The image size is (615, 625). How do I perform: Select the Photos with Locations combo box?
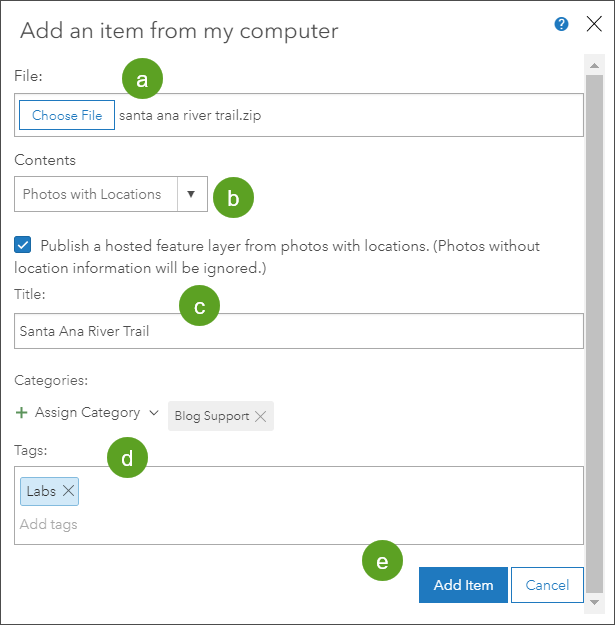[x=95, y=195]
